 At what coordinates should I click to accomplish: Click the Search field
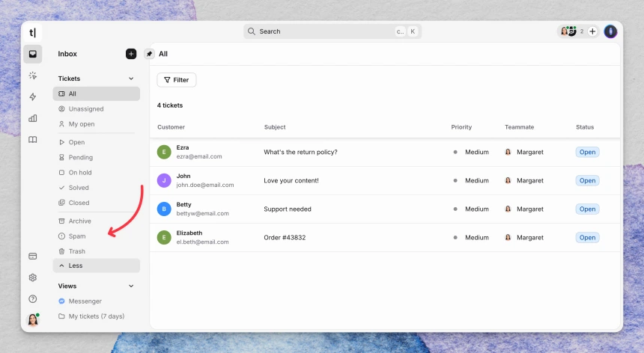pyautogui.click(x=332, y=31)
